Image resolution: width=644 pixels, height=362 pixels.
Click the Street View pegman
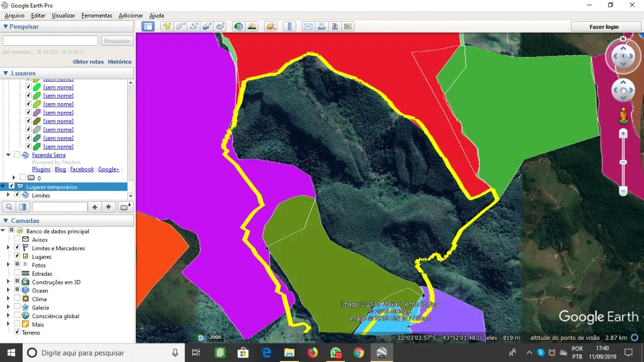point(623,116)
